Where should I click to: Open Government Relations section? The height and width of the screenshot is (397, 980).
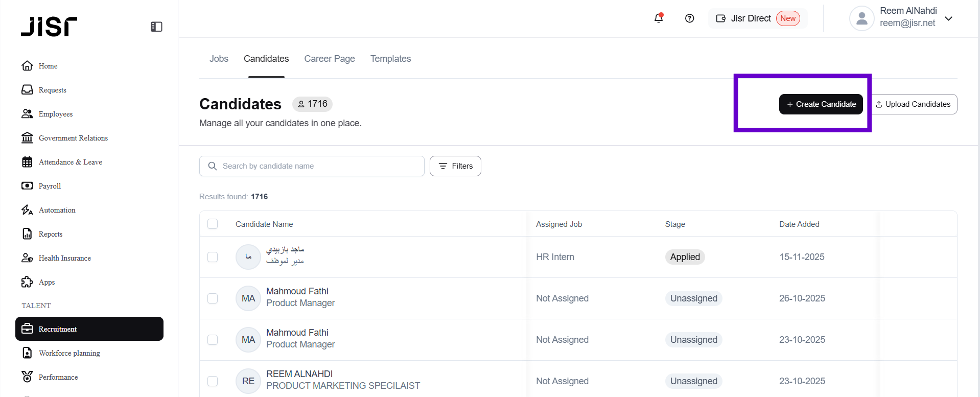pyautogui.click(x=73, y=138)
